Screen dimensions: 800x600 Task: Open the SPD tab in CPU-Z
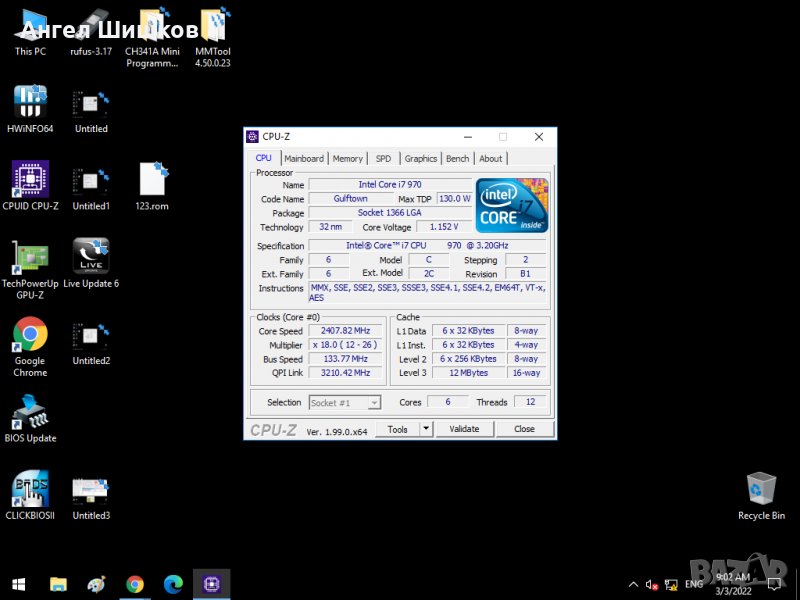(x=384, y=158)
